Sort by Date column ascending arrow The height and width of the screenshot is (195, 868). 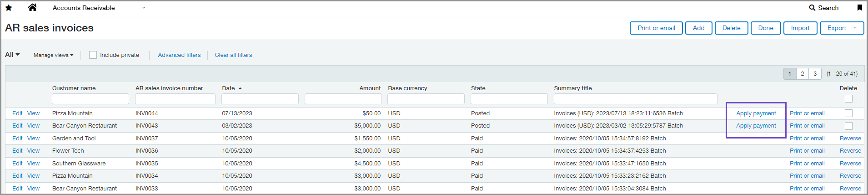click(240, 88)
